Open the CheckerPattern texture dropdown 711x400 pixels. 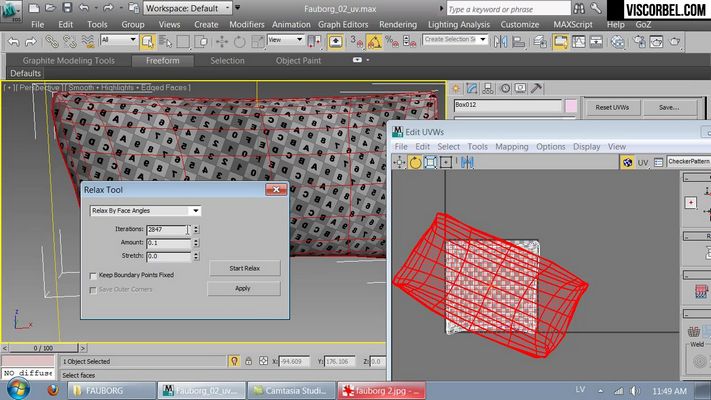[x=688, y=161]
